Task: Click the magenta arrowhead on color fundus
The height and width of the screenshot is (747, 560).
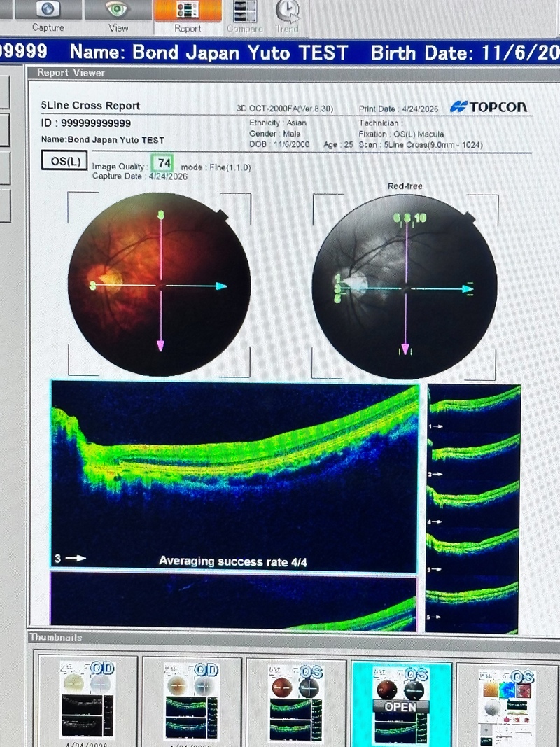Action: click(x=160, y=346)
